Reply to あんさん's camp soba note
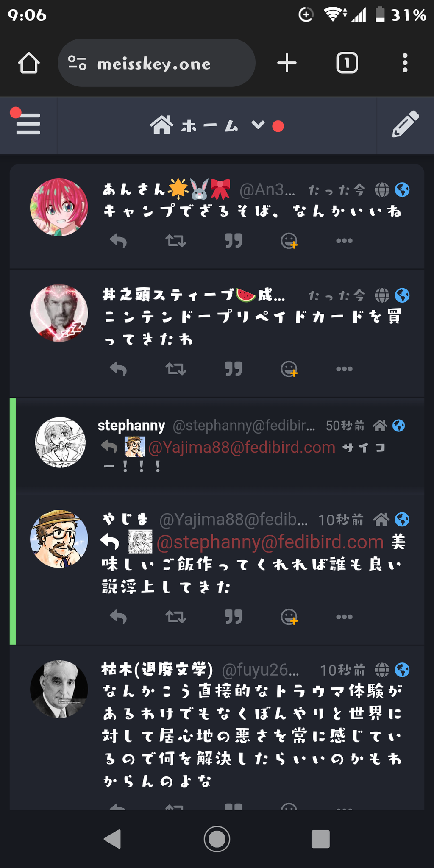Viewport: 434px width, 868px height. pos(118,241)
